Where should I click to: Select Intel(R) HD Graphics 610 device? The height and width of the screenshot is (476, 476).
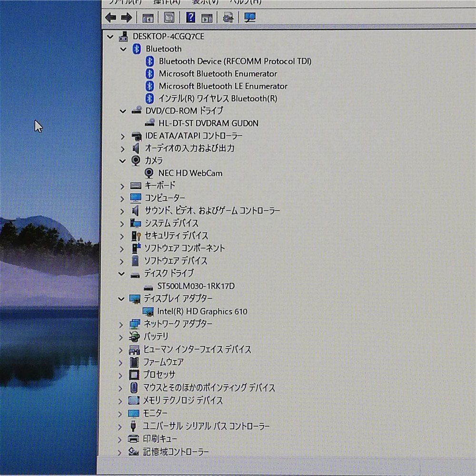coord(202,311)
